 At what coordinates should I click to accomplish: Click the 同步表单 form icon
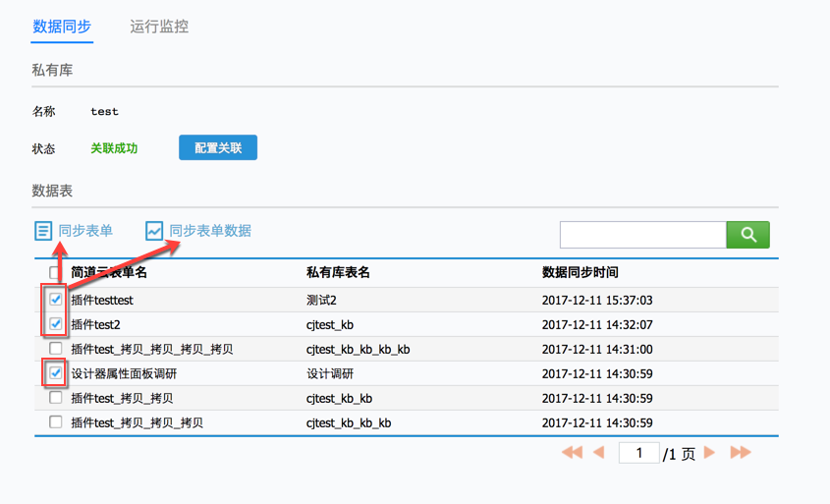(x=42, y=231)
